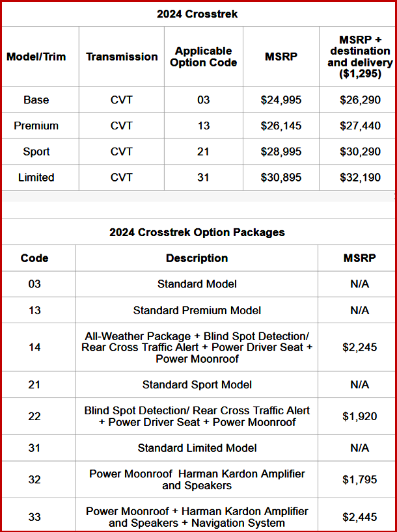Click the 2024 Crosstrek table title

pyautogui.click(x=197, y=14)
